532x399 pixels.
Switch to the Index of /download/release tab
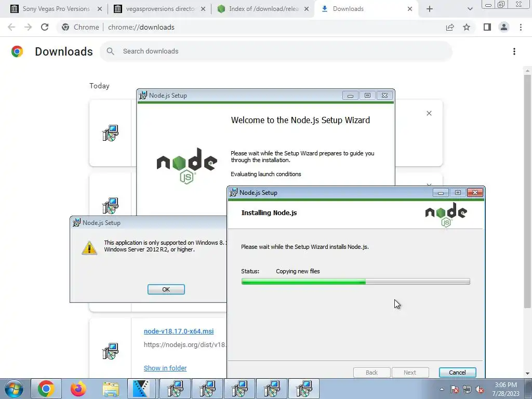pos(263,9)
